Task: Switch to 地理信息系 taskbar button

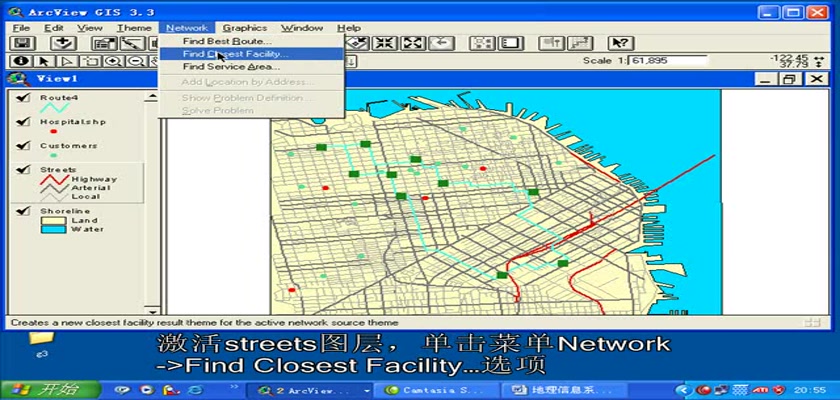Action: pyautogui.click(x=563, y=390)
